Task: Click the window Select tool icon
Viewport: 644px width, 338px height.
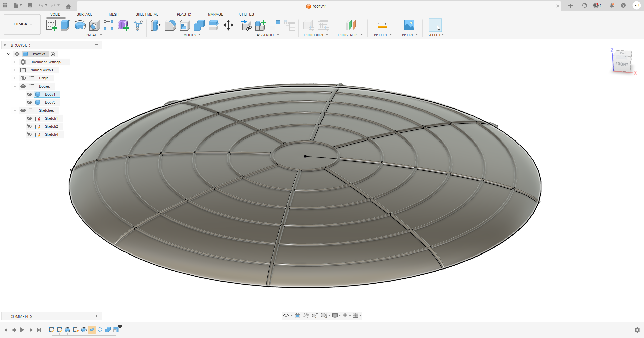Action: (435, 25)
